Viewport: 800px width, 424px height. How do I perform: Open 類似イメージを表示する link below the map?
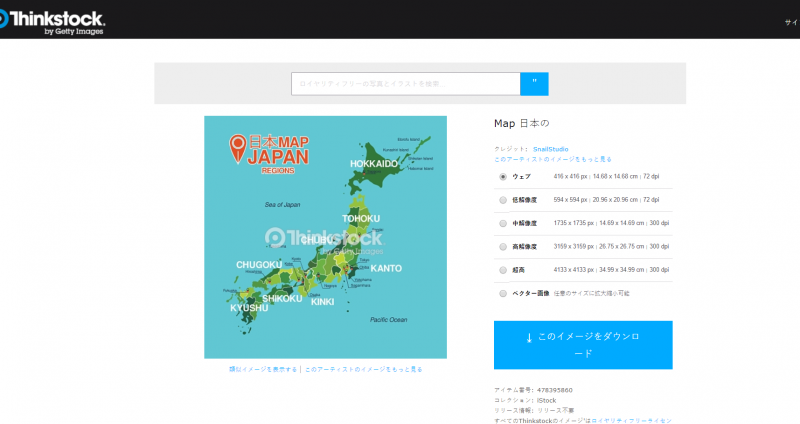(x=263, y=369)
